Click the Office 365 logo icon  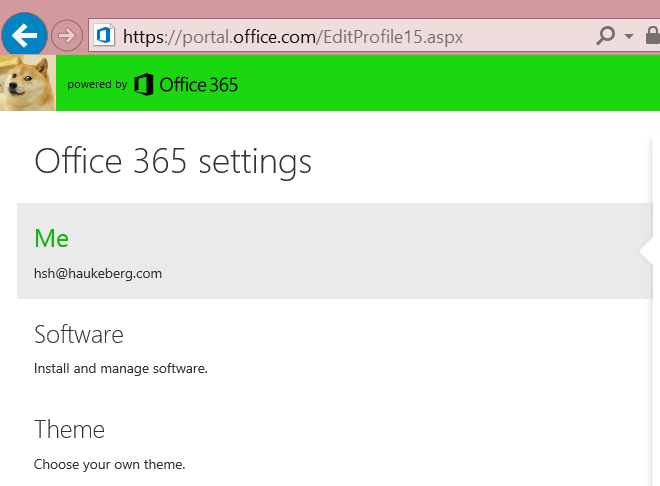point(144,84)
